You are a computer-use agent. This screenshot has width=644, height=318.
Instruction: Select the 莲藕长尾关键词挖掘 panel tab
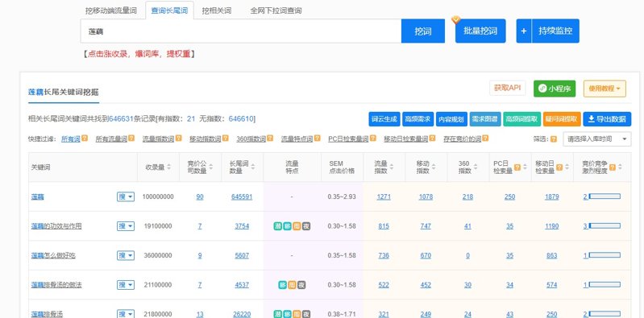(63, 93)
